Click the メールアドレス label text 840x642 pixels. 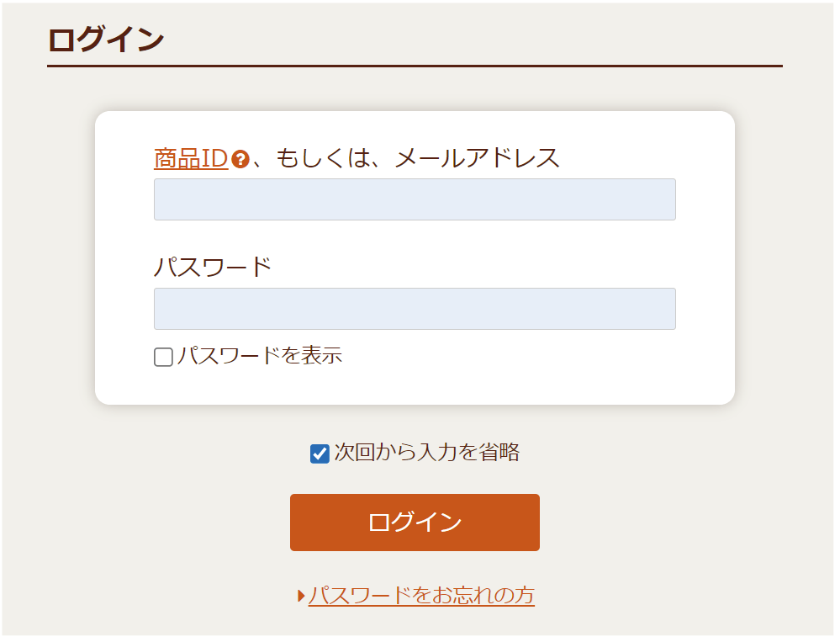(x=478, y=159)
